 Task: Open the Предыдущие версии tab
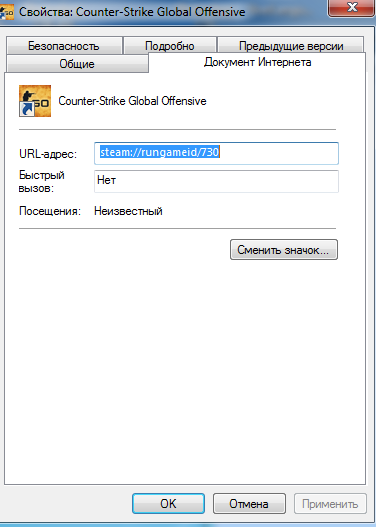point(291,45)
